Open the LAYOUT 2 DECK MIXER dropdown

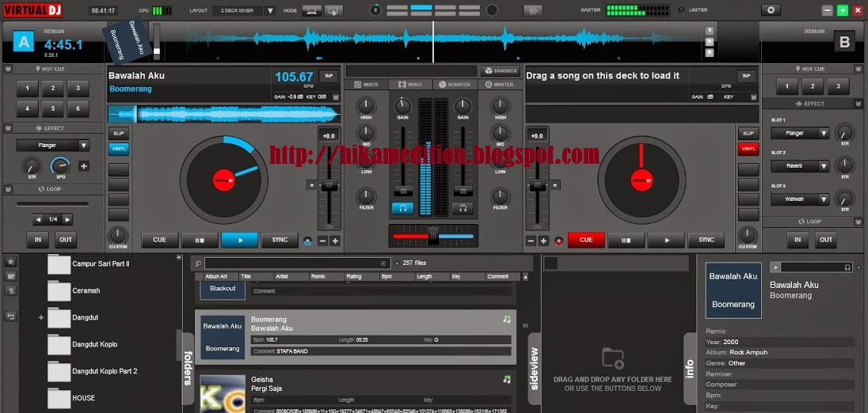pos(269,10)
